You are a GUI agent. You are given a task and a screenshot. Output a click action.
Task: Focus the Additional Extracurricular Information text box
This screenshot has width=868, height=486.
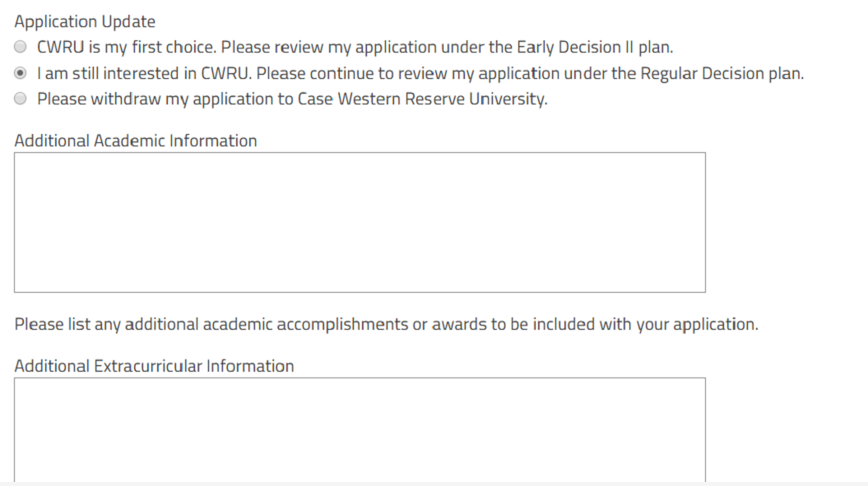[x=360, y=428]
